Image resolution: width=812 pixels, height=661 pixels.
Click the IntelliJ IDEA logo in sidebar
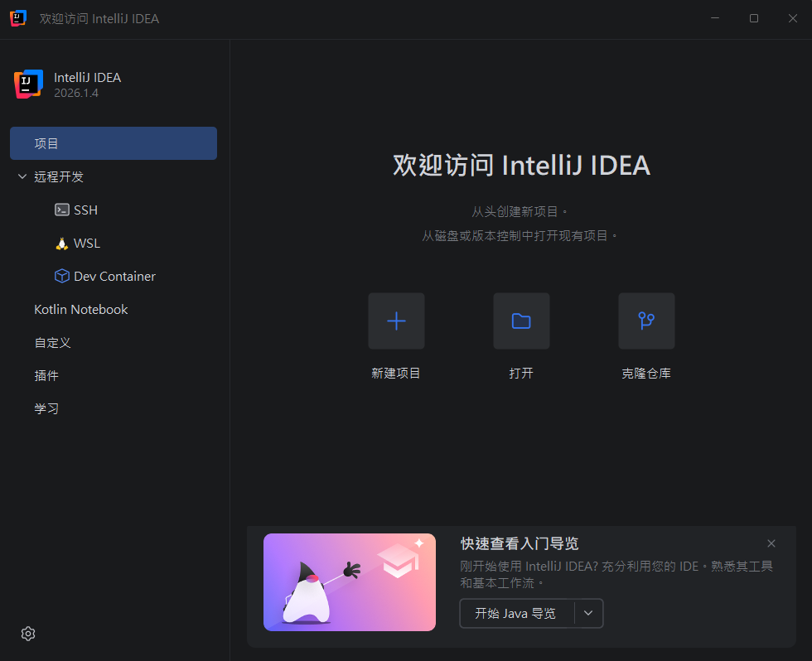(x=28, y=84)
